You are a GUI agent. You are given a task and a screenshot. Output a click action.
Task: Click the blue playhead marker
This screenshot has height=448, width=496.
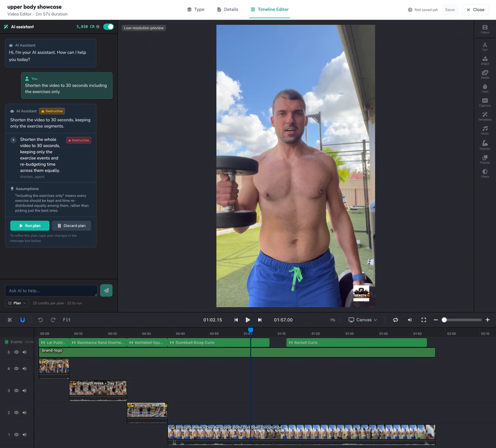click(x=250, y=330)
